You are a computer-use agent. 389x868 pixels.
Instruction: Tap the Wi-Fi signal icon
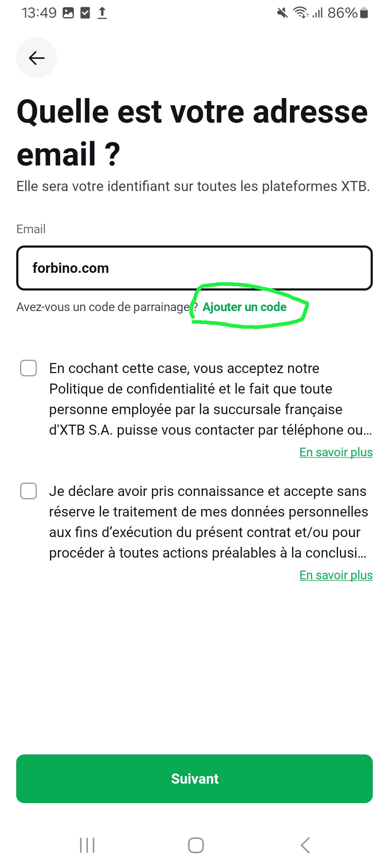300,13
